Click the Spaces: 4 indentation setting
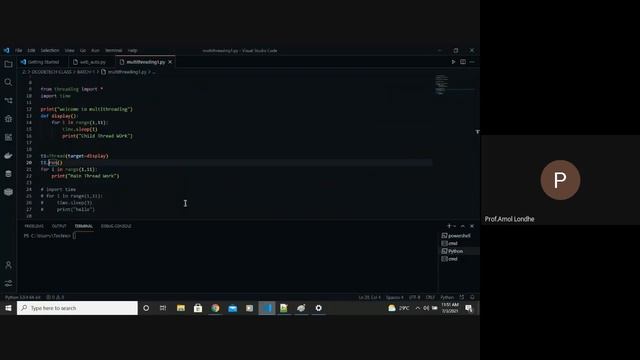This screenshot has height=360, width=640. pyautogui.click(x=394, y=297)
